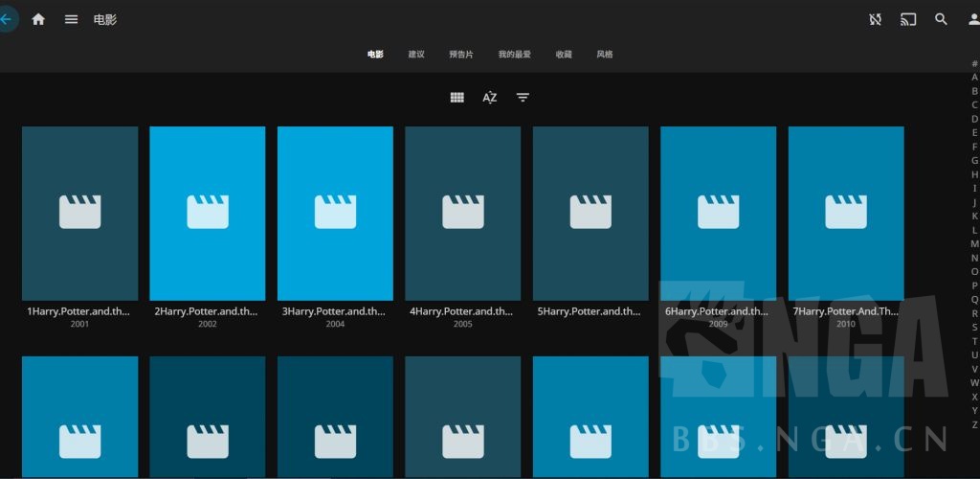Switch to the 预告片 tab
Screen dimensions: 980x479
pos(461,55)
